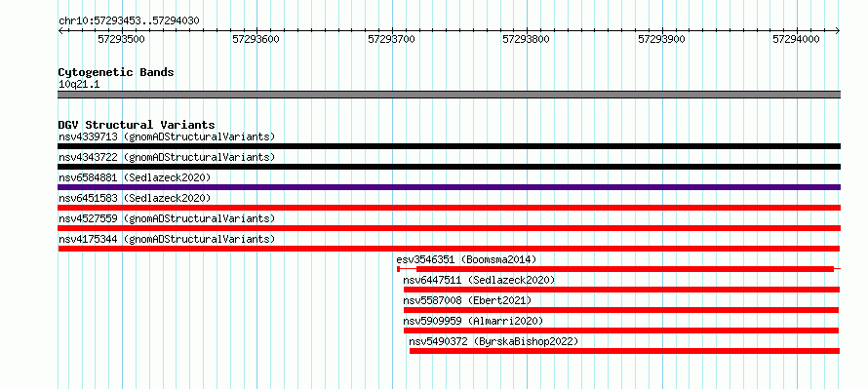Click the red bar under nsv6447511
The width and height of the screenshot is (868, 389).
click(x=621, y=290)
